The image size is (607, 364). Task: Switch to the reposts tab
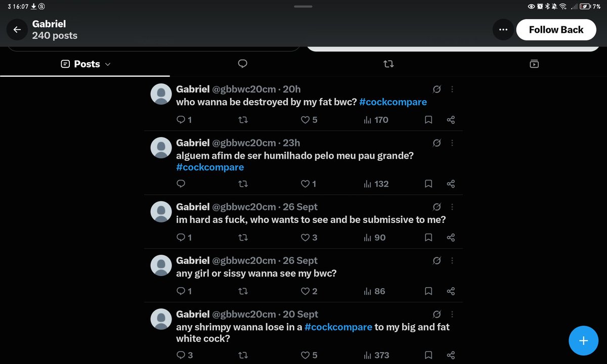[x=388, y=64]
